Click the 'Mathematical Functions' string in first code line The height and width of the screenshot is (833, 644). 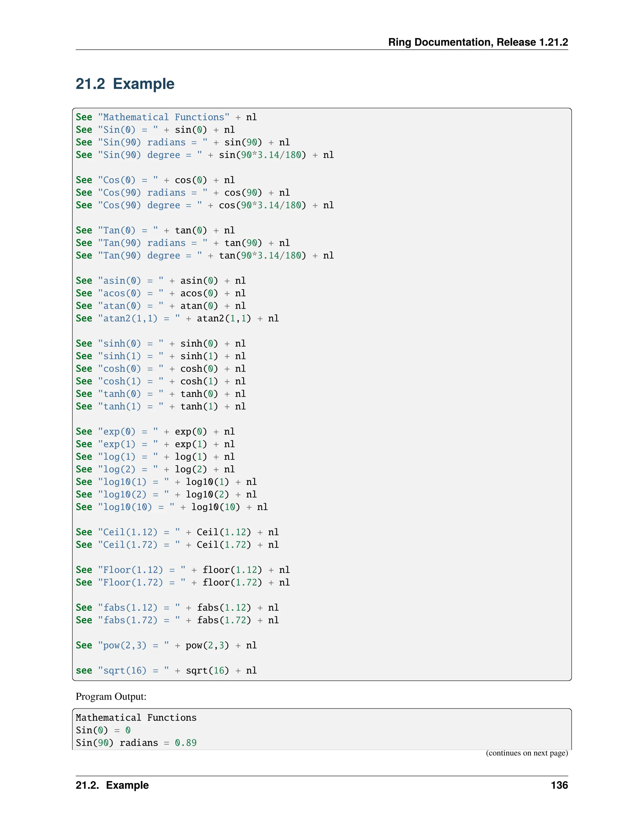pyautogui.click(x=164, y=117)
